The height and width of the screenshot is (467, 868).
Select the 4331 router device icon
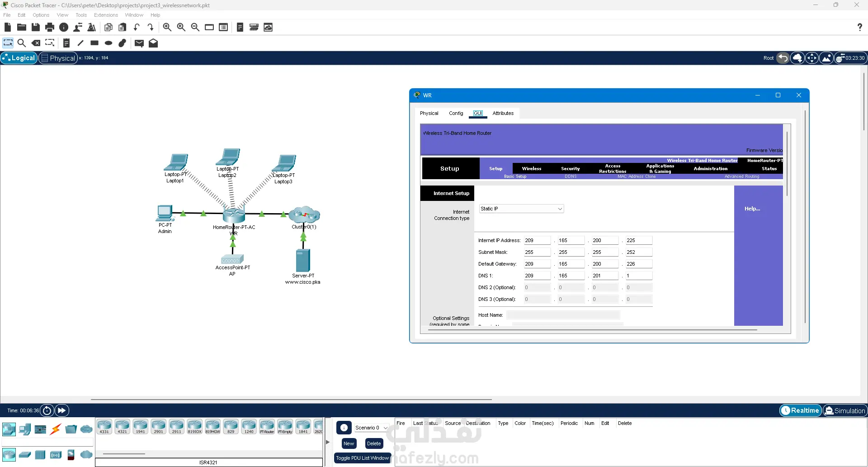pyautogui.click(x=104, y=427)
